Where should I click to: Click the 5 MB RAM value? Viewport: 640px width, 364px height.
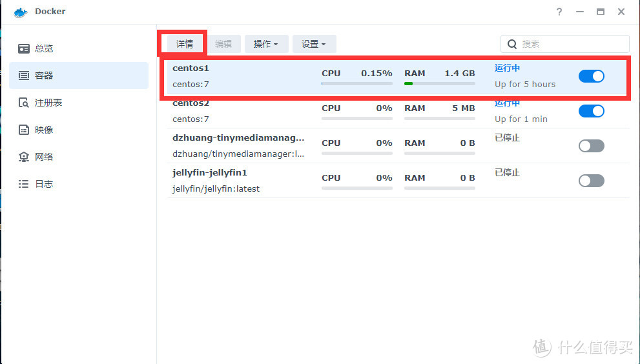tap(464, 108)
